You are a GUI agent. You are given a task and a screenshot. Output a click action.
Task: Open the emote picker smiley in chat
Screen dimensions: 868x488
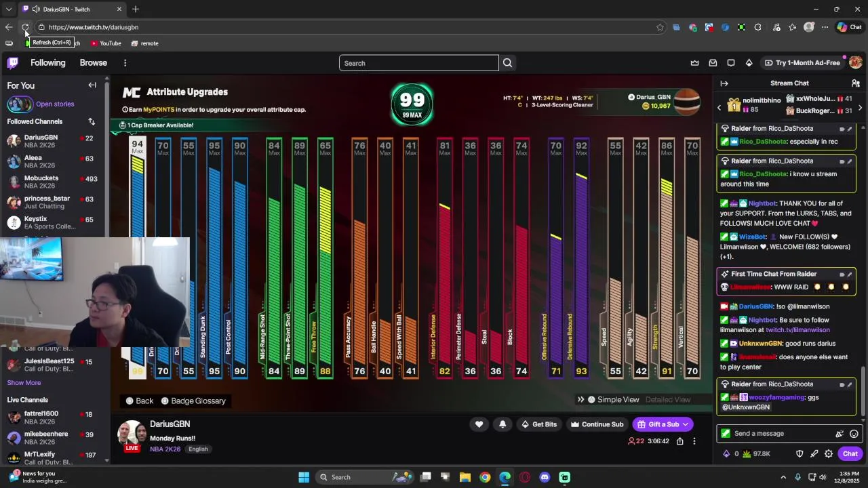(x=854, y=434)
